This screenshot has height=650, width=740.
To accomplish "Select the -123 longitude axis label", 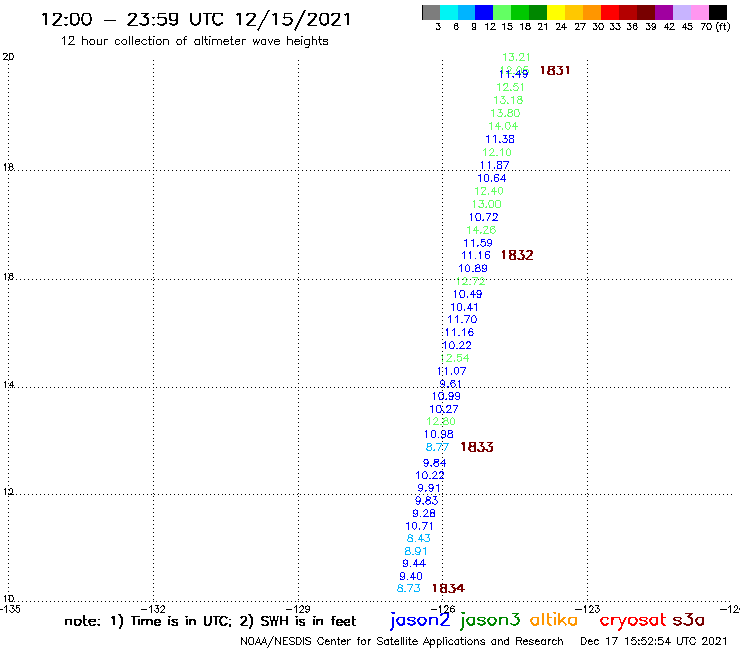I will point(588,609).
